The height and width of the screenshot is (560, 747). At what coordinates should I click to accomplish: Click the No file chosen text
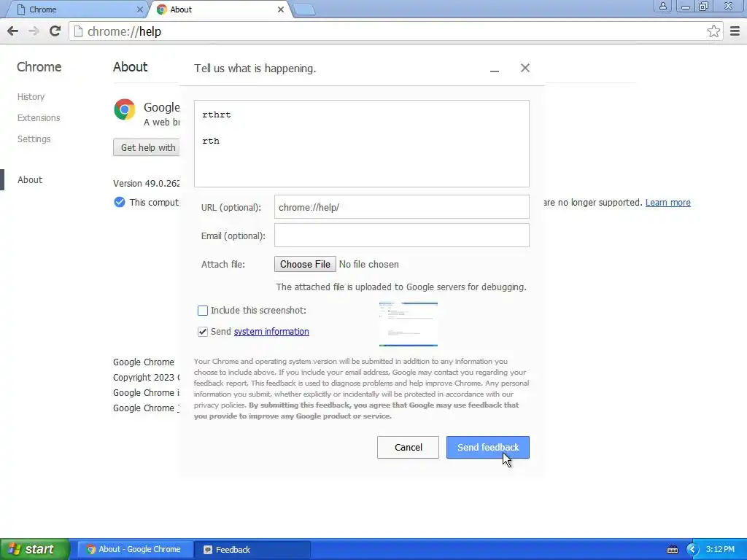point(368,264)
